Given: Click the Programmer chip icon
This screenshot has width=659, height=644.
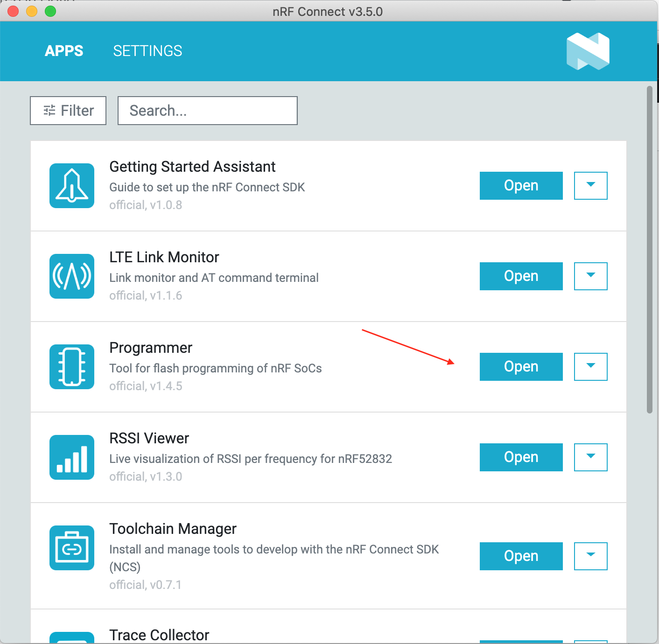Looking at the screenshot, I should tap(72, 367).
